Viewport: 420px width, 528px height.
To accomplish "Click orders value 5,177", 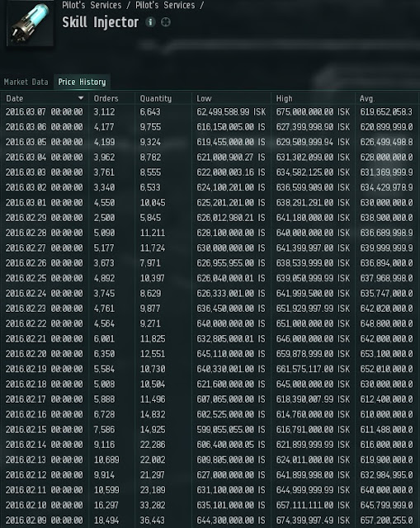I will tap(105, 248).
